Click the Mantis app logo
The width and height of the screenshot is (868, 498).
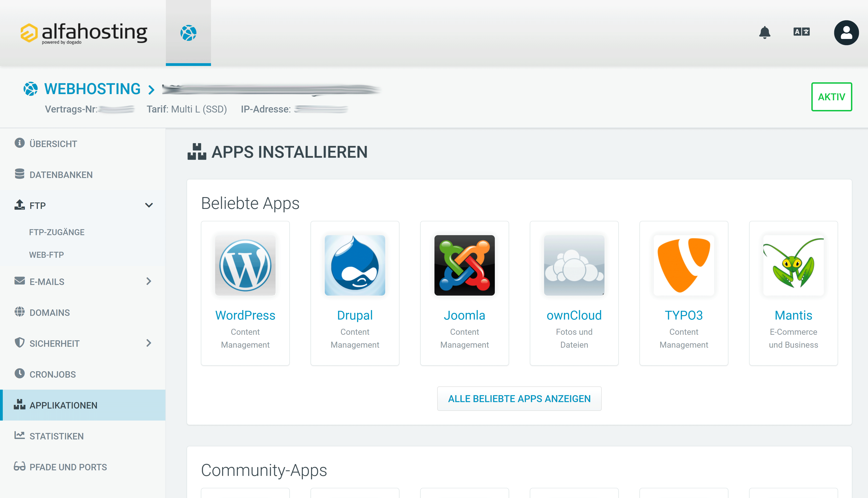(x=794, y=265)
